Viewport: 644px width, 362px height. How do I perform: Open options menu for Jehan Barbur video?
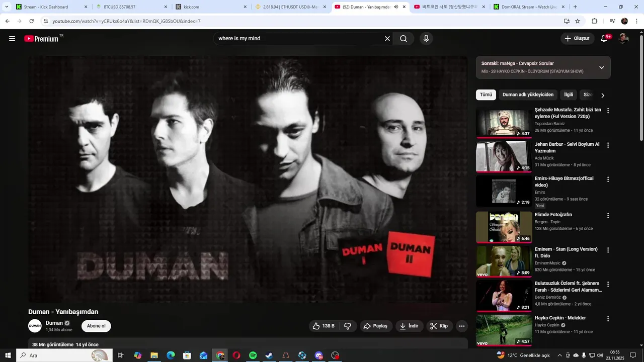click(x=608, y=145)
